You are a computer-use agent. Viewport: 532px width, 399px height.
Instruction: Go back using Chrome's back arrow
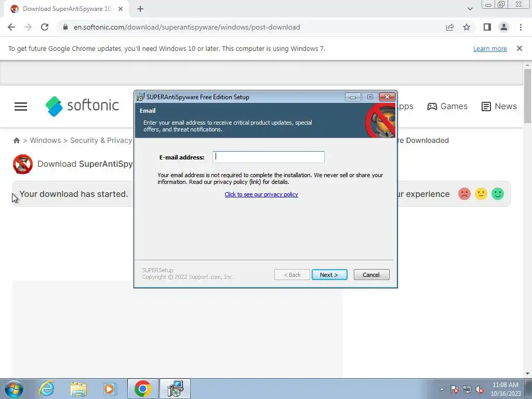click(x=11, y=27)
